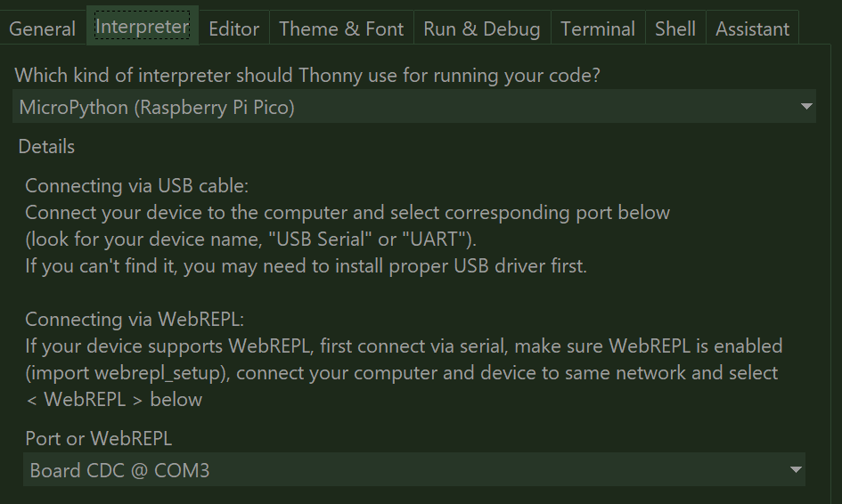Expand the interpreter type dropdown arrow
The height and width of the screenshot is (504, 842).
point(805,108)
